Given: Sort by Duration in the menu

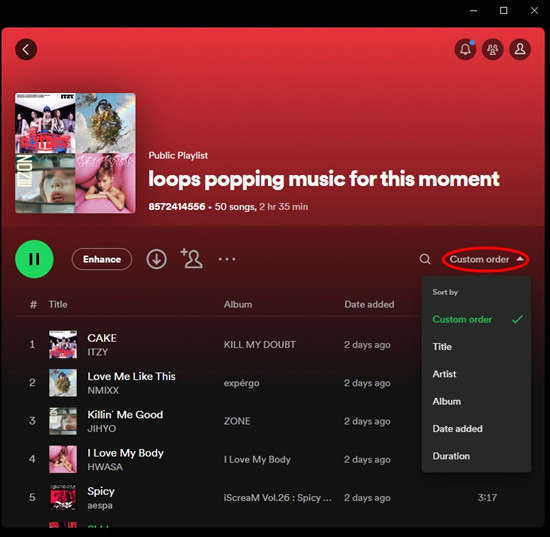Looking at the screenshot, I should click(477, 456).
